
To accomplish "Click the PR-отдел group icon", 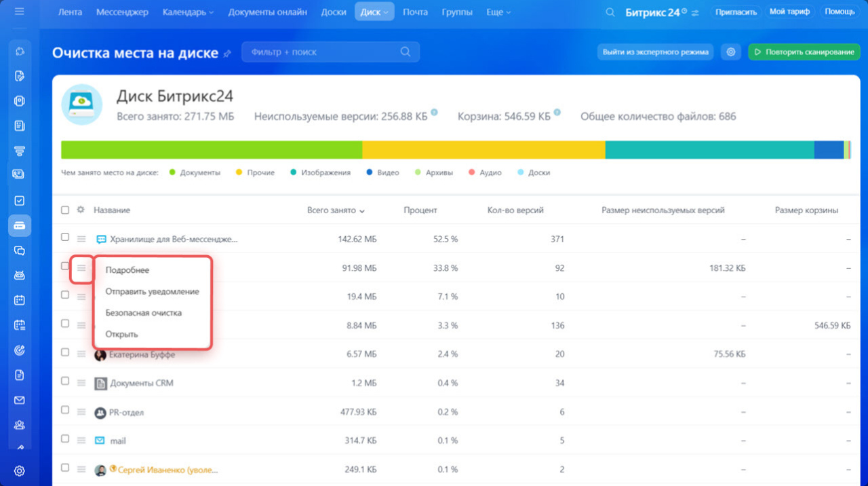I will pyautogui.click(x=100, y=412).
